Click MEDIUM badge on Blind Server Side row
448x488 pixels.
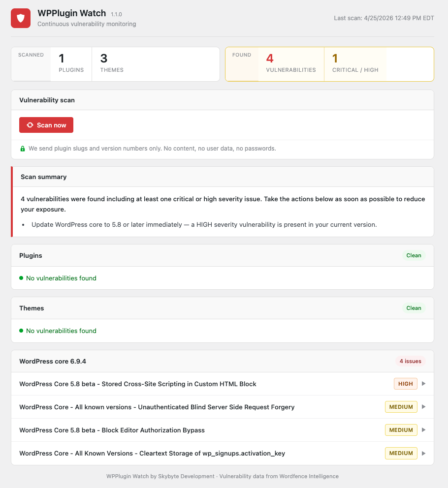point(401,407)
